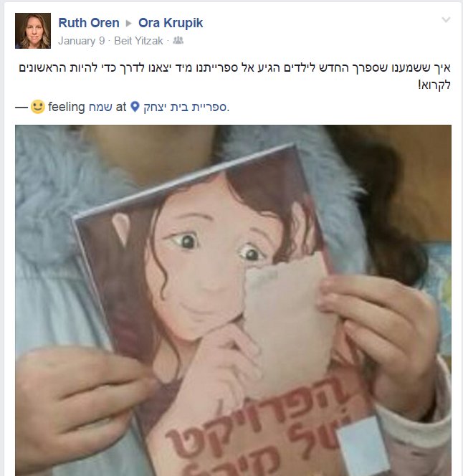
Task: Open Ruth Oren's profile picture
Action: pos(33,31)
